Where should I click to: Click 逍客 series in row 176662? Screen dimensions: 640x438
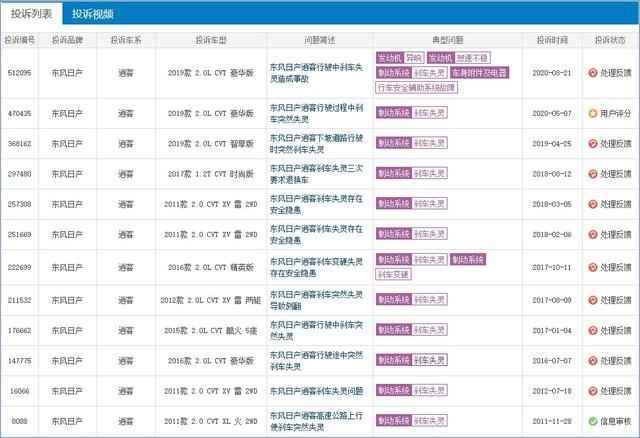tap(126, 331)
